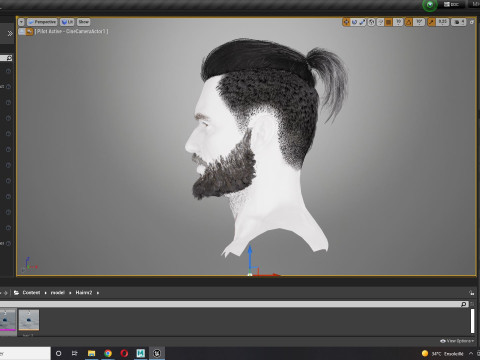Select model in the folder breadcrumb
Viewport: 480px width, 360px height.
coord(57,293)
